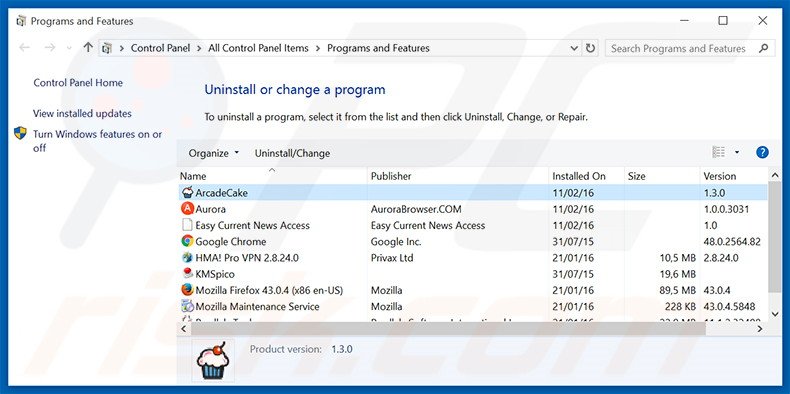Click the Google Inc. publisher cell
790x394 pixels.
click(x=396, y=241)
